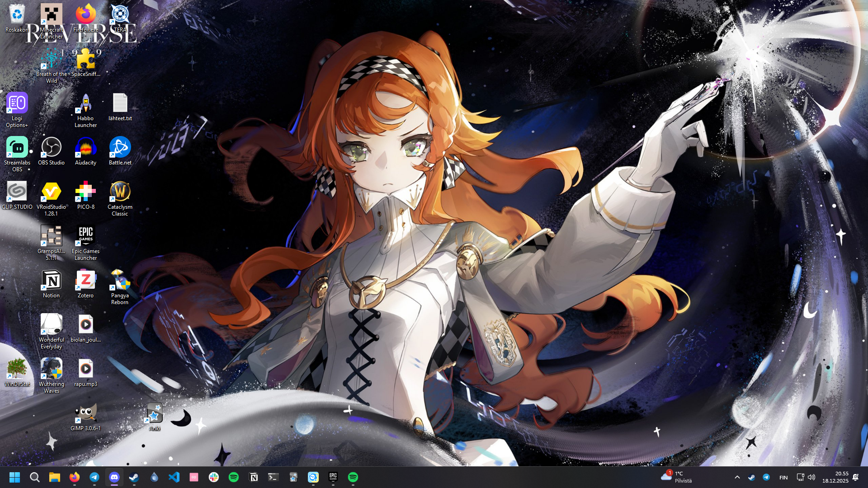Open the volume speaker tray icon
Screen dimensions: 868x488
pos(811,477)
